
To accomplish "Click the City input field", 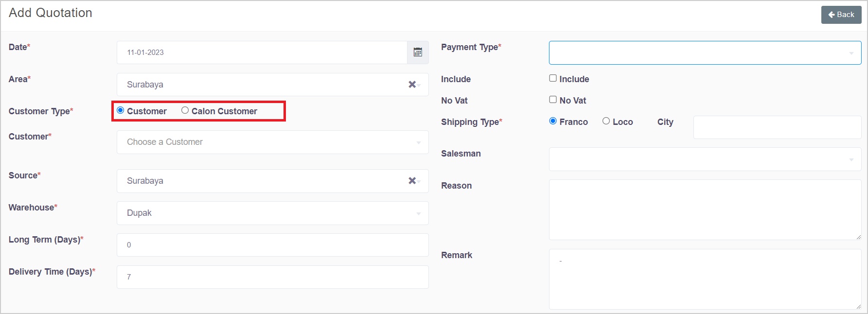I will pyautogui.click(x=777, y=127).
